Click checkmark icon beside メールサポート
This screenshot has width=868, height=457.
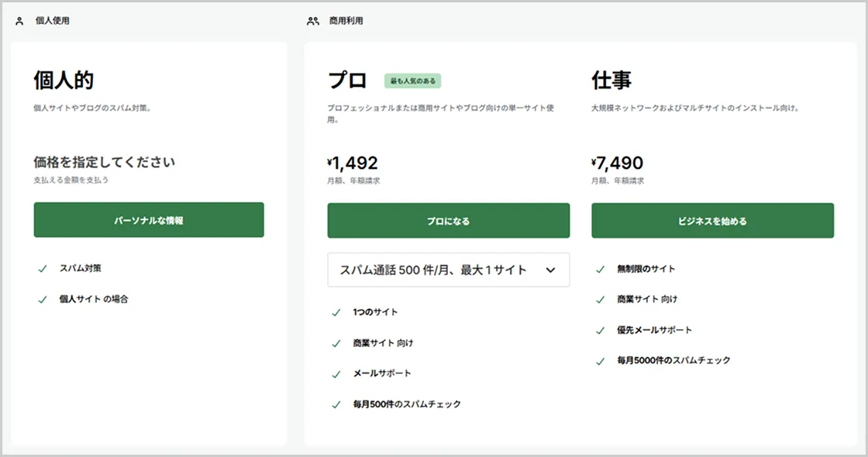(336, 374)
